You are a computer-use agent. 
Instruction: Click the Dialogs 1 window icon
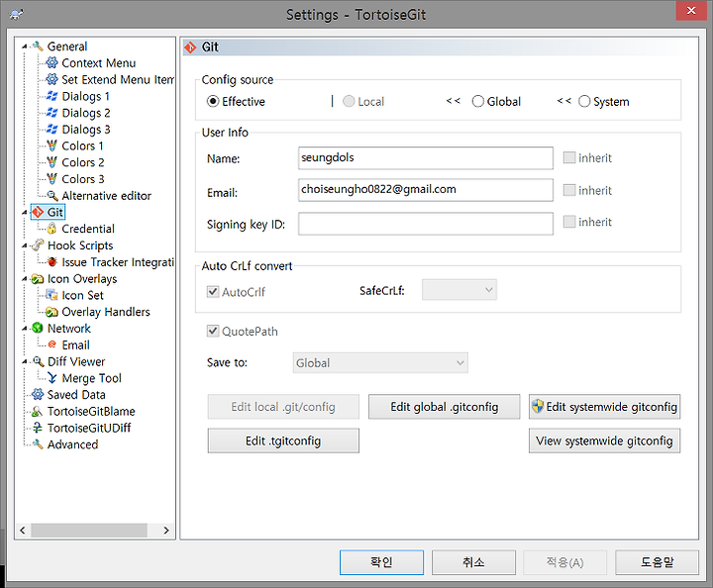tap(52, 96)
